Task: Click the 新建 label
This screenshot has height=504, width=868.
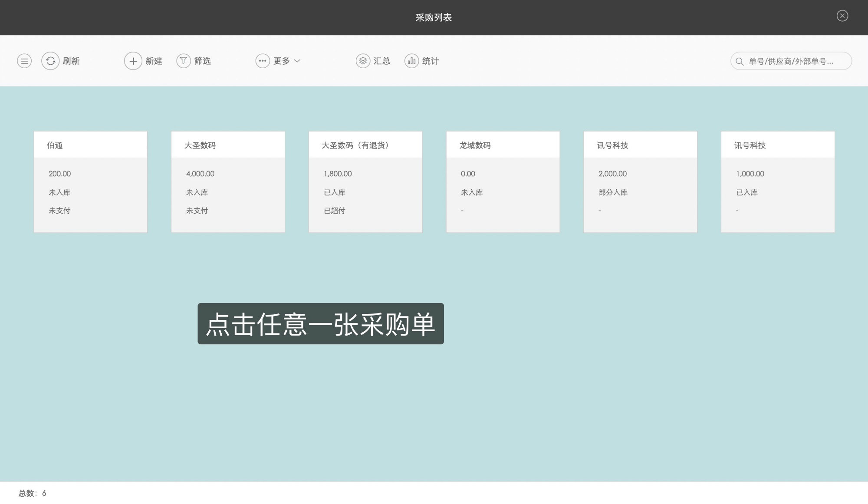Action: pyautogui.click(x=154, y=61)
